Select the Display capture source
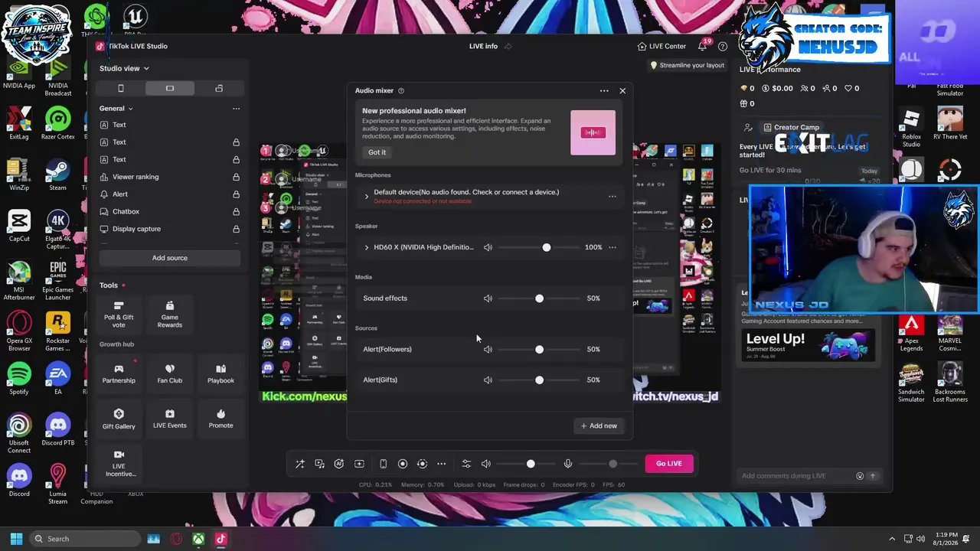Image resolution: width=980 pixels, height=551 pixels. [x=136, y=229]
